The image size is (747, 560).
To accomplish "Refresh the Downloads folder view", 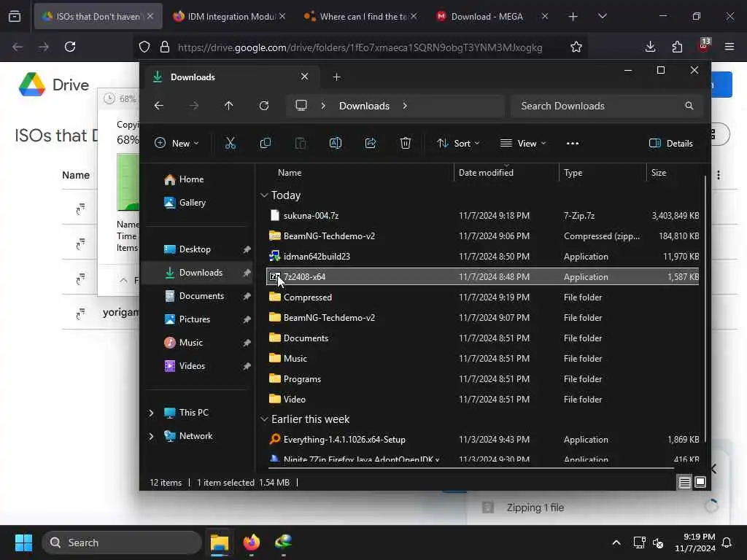I will pos(264,106).
